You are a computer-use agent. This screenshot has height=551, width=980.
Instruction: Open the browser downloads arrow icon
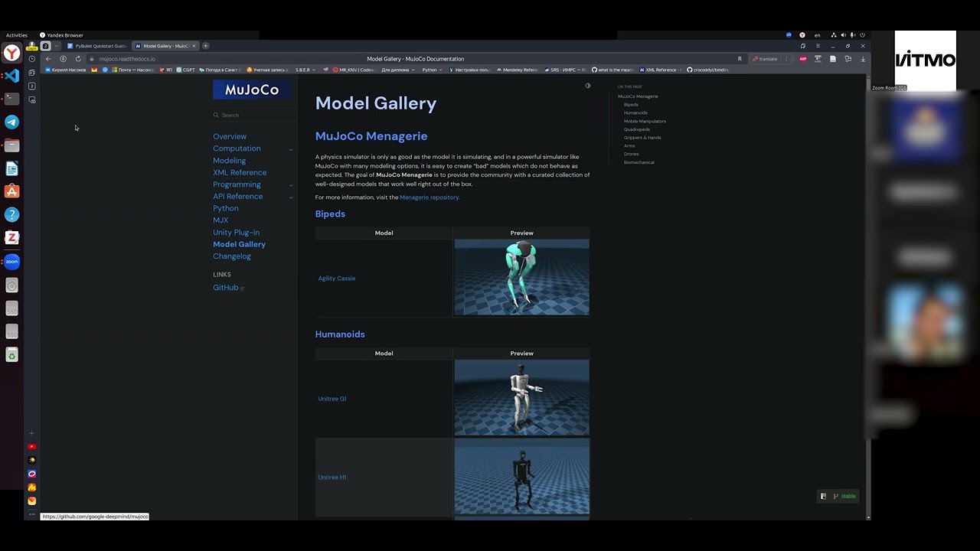[x=863, y=59]
